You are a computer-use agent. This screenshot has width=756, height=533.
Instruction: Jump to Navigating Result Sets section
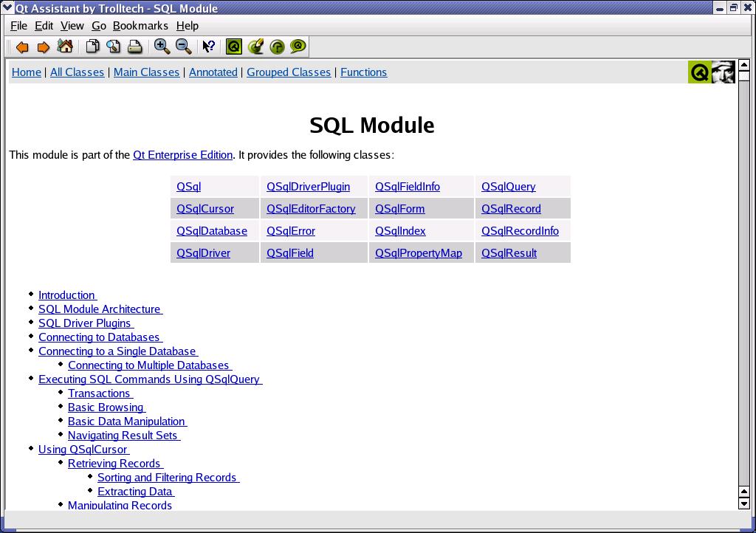pos(124,435)
